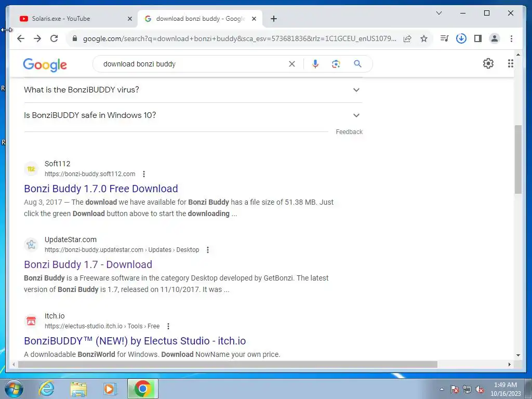Click the Feedback link
The width and height of the screenshot is (532, 399).
(x=349, y=132)
